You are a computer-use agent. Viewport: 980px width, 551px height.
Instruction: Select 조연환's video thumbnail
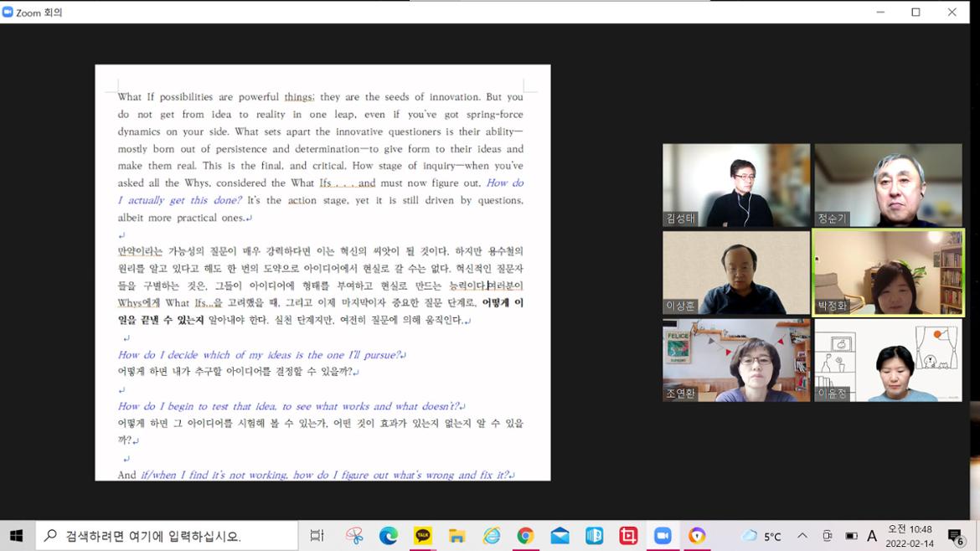736,360
